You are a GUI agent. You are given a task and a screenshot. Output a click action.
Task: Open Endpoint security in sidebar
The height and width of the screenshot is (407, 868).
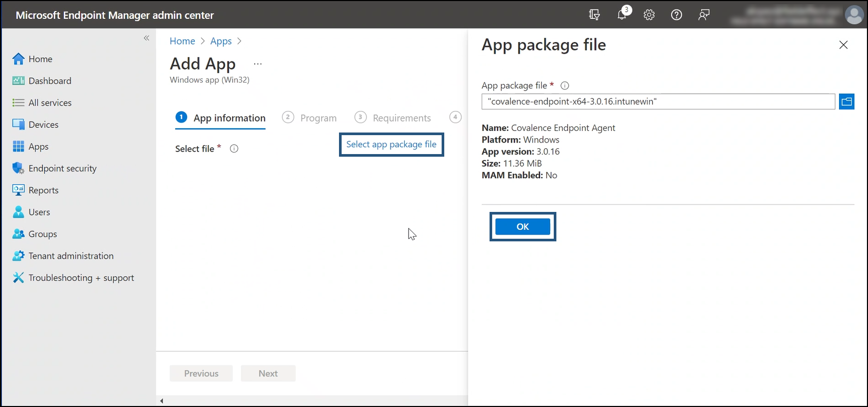tap(54, 168)
